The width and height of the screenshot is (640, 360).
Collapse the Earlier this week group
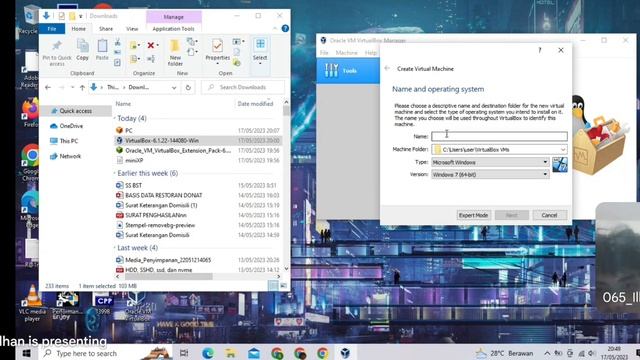[x=115, y=173]
